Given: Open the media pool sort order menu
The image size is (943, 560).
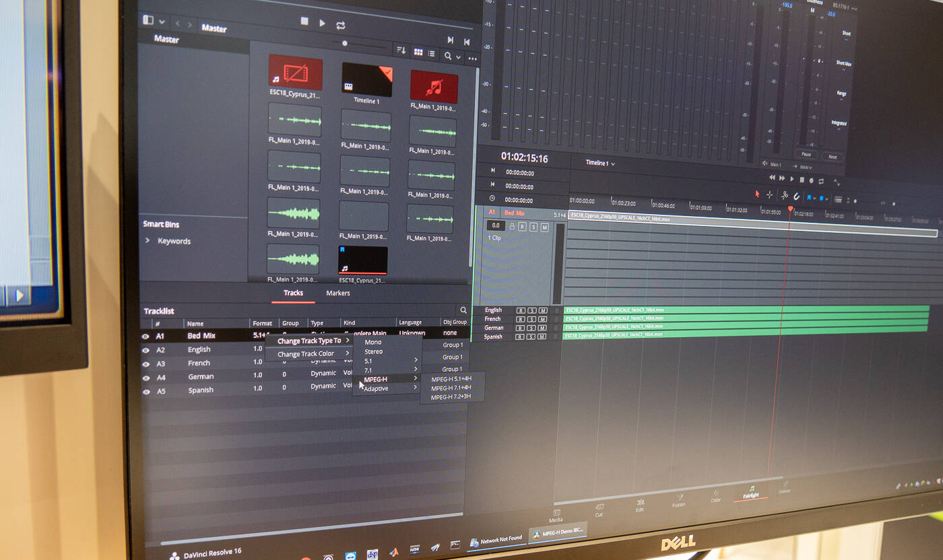Looking at the screenshot, I should 401,50.
